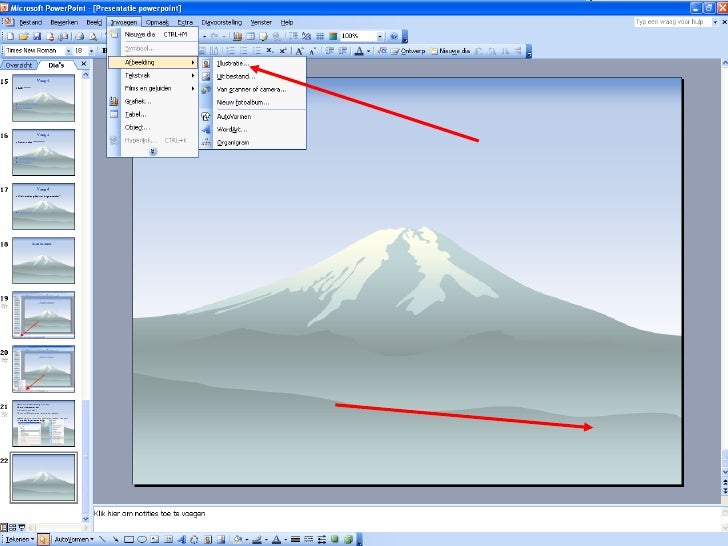Viewport: 728px width, 546px height.
Task: Click the Arrow style icon
Action: 321,539
